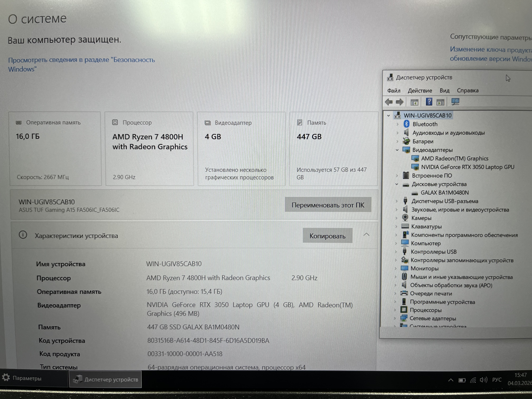Expand the Батареи tree node
This screenshot has width=532, height=399.
pyautogui.click(x=397, y=141)
